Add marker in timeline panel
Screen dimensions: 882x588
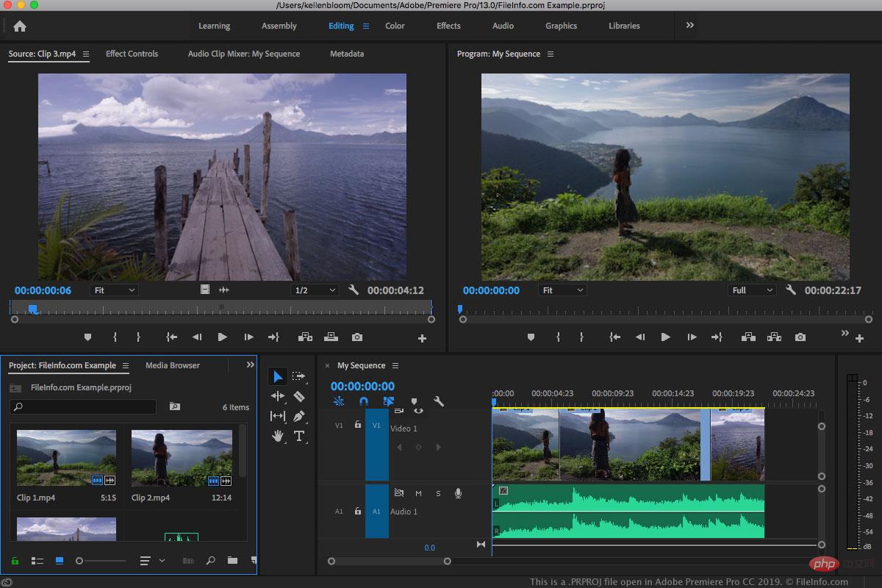[x=414, y=401]
